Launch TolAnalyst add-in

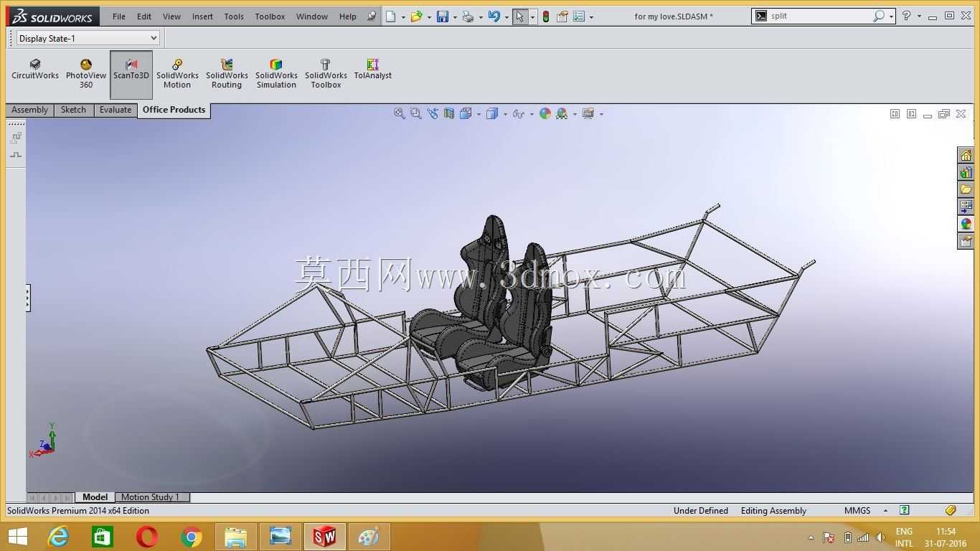[372, 70]
